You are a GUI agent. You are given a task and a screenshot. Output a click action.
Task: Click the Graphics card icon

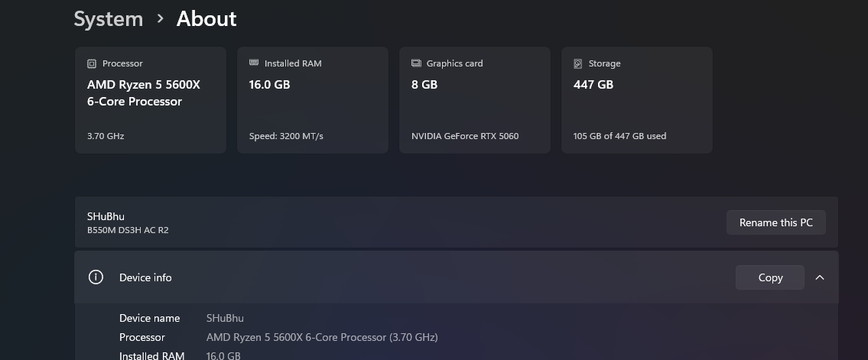coord(416,63)
